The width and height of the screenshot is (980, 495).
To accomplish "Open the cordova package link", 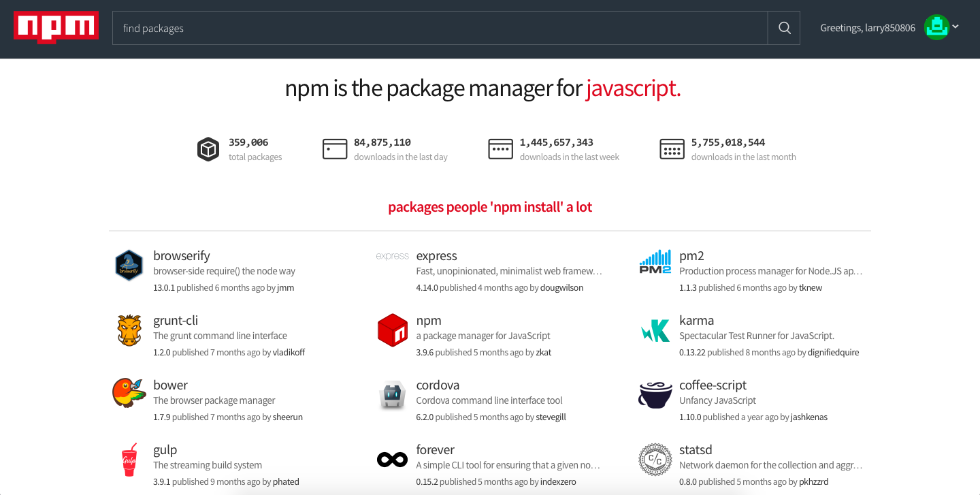I will [x=438, y=385].
